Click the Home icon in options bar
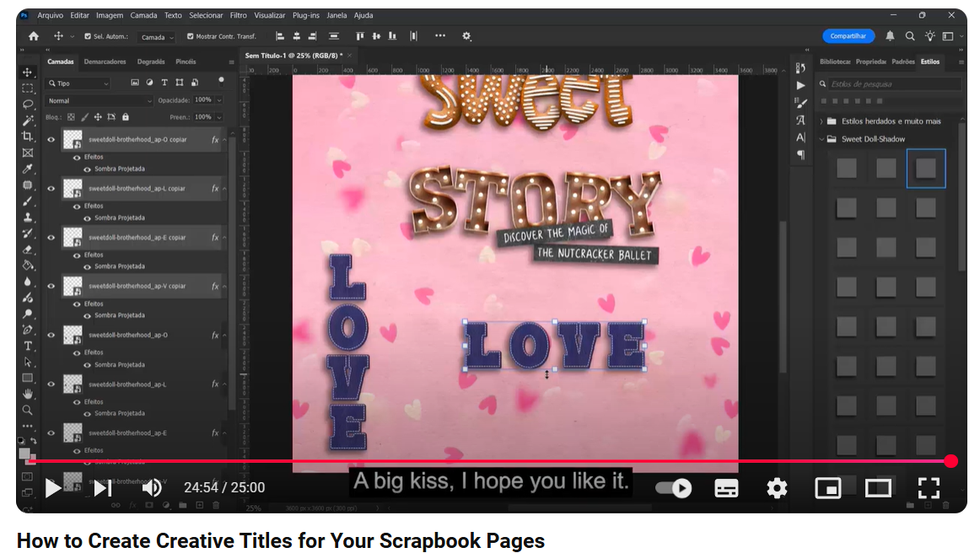This screenshot has height=553, width=980. [x=34, y=36]
